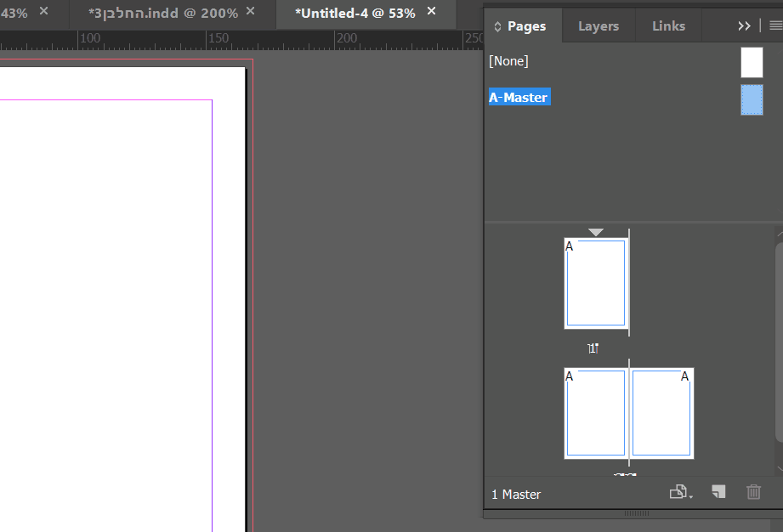Click the 1 Master status text

click(516, 495)
